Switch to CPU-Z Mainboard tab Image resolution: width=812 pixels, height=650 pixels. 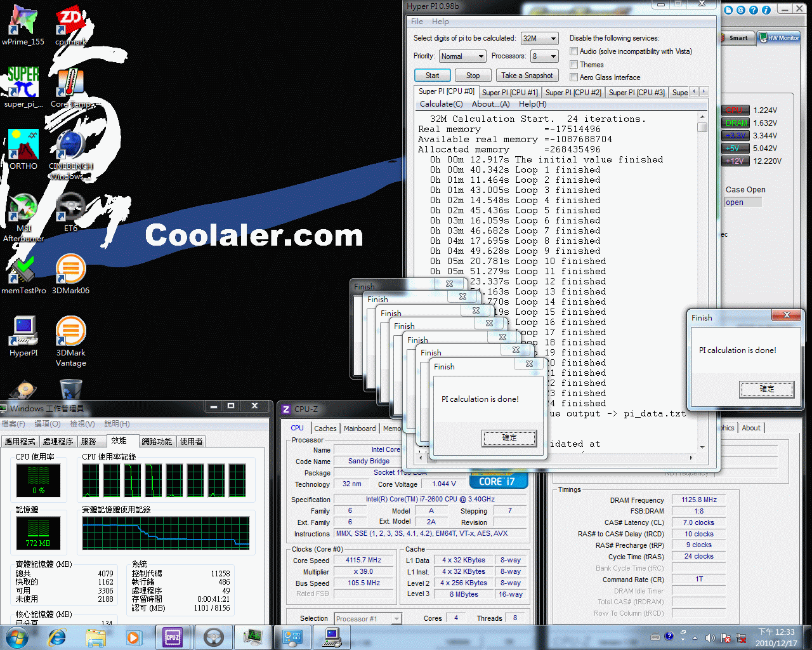pyautogui.click(x=360, y=428)
